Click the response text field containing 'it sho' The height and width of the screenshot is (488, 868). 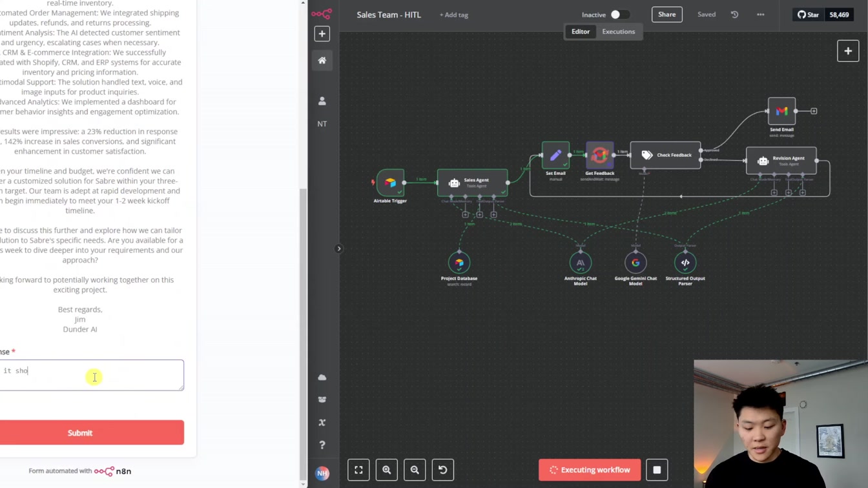click(92, 375)
